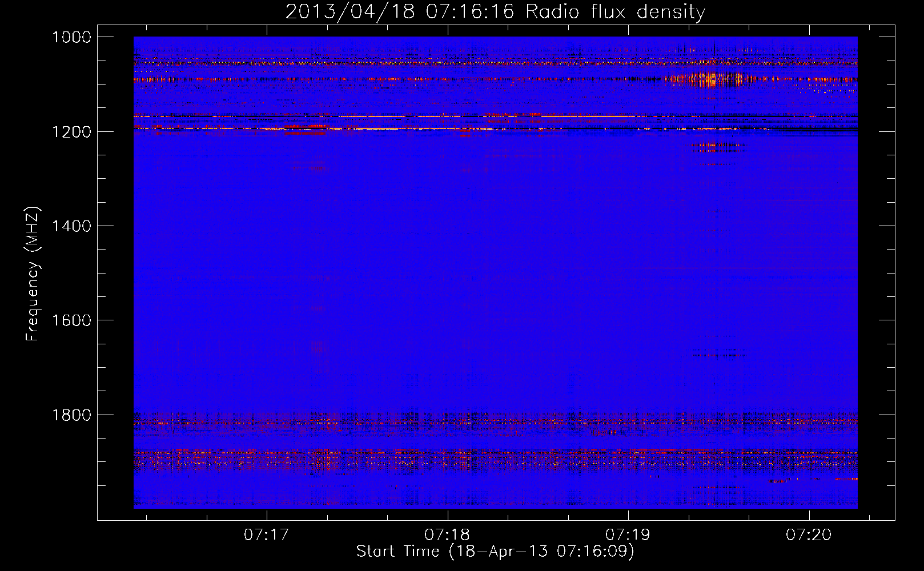Click the "Frequency (MHZ)" axis label
This screenshot has height=571, width=924.
pyautogui.click(x=33, y=274)
